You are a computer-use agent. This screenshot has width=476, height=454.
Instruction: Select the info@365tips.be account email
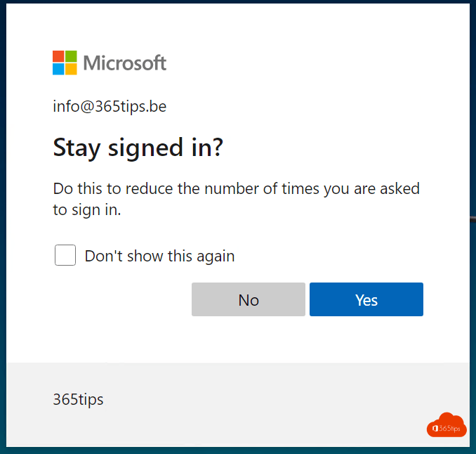(110, 107)
